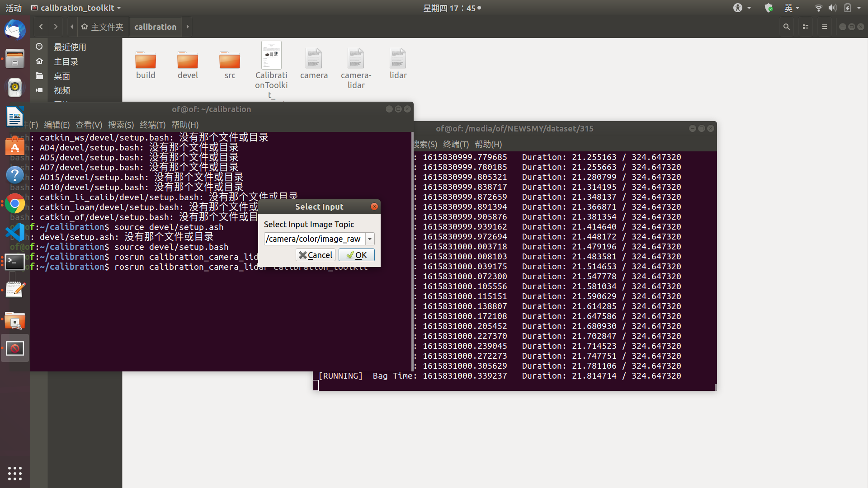Open Visual Studio Code from dock
The width and height of the screenshot is (868, 488).
point(15,233)
